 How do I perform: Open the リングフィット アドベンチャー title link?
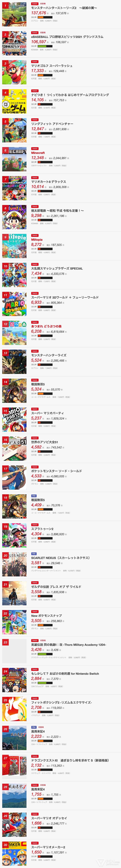point(52,124)
